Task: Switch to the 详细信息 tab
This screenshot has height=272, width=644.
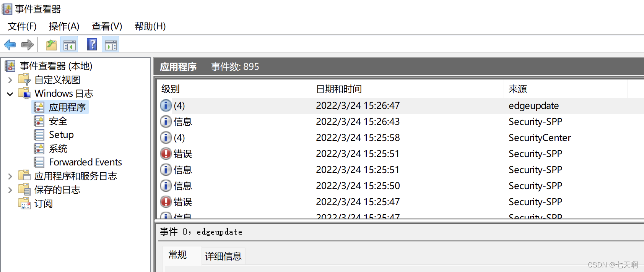Action: [223, 256]
